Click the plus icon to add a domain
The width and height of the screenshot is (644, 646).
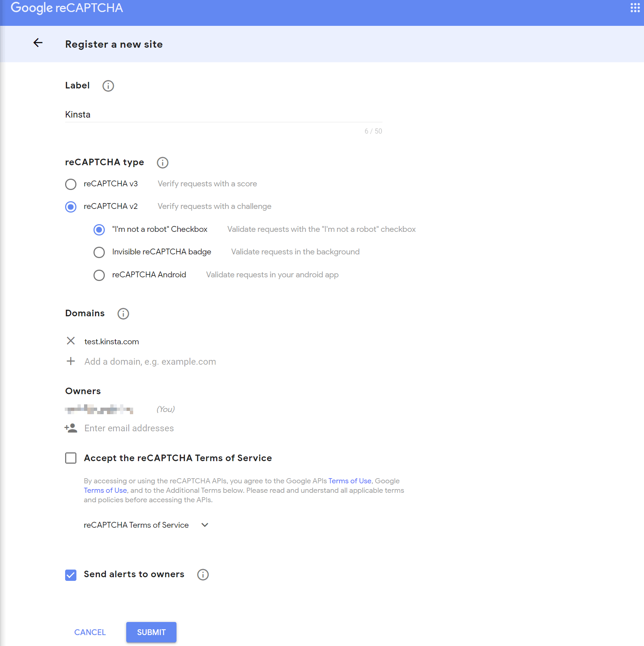point(71,361)
